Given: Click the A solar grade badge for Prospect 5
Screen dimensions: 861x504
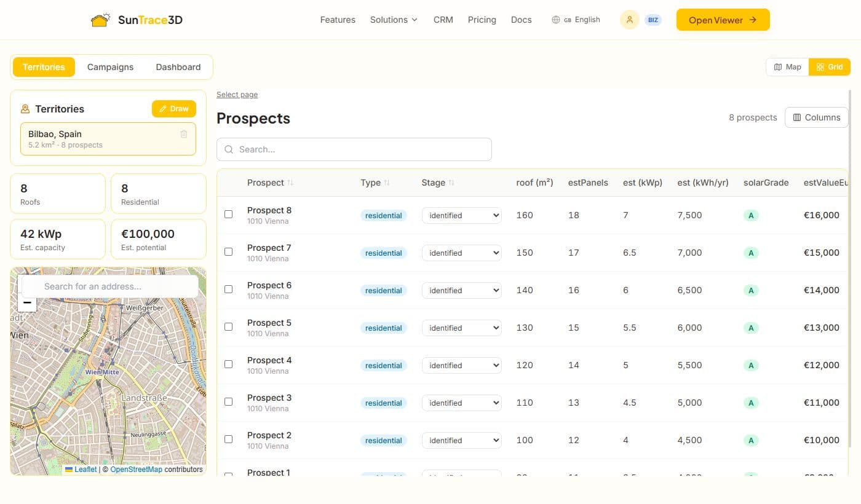Looking at the screenshot, I should 750,328.
